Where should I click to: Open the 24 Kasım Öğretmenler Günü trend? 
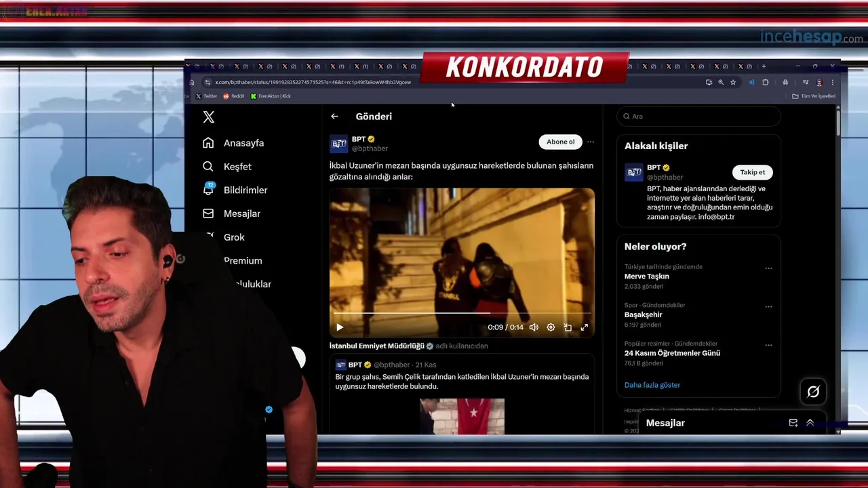point(672,353)
